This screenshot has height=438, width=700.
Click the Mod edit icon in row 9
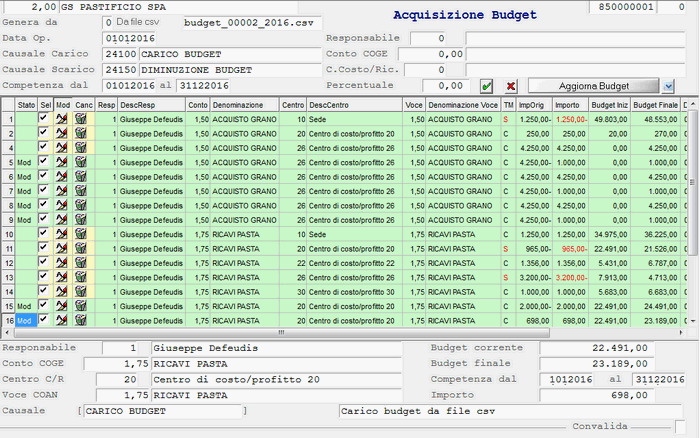62,220
